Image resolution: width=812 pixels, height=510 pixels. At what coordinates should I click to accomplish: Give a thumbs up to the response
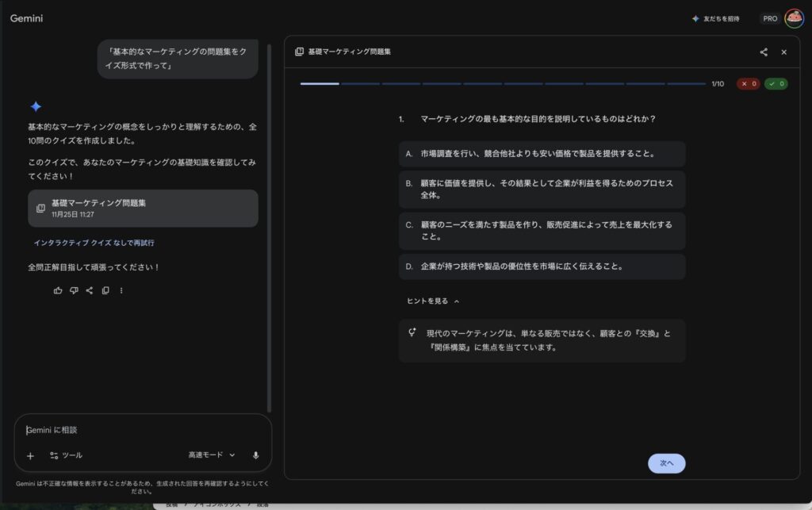click(x=57, y=290)
